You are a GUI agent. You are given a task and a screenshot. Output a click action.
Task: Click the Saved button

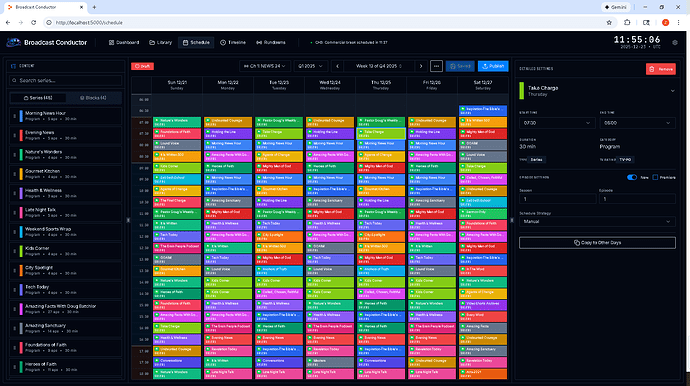[460, 66]
